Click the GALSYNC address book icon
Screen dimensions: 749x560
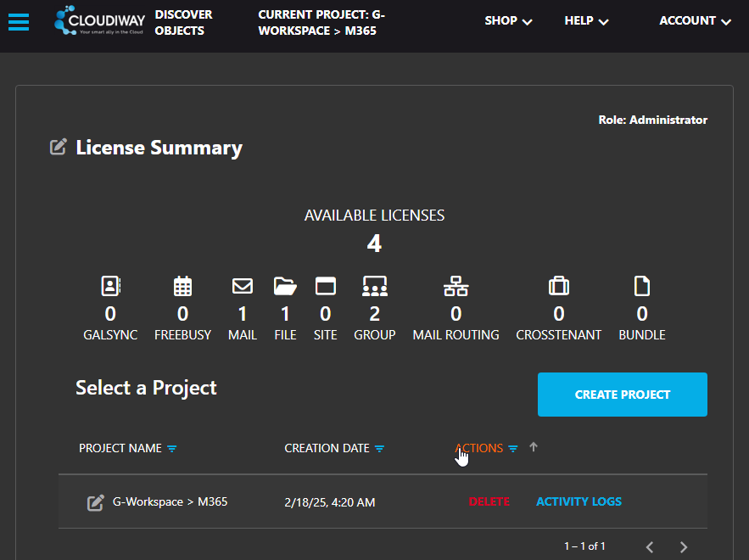[110, 286]
